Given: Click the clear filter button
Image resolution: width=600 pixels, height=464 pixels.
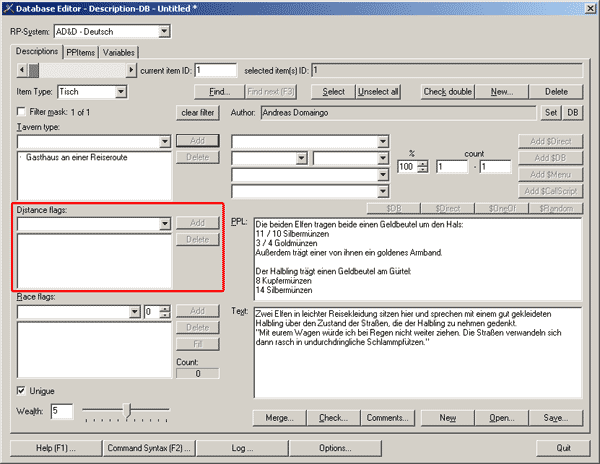Looking at the screenshot, I should pyautogui.click(x=198, y=111).
